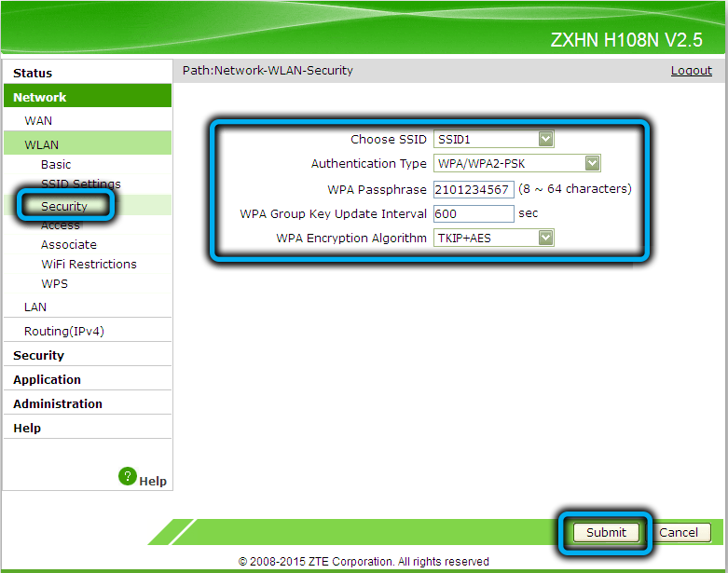The height and width of the screenshot is (573, 728).
Task: Focus the WPA Group Key Update Interval field
Action: click(474, 213)
